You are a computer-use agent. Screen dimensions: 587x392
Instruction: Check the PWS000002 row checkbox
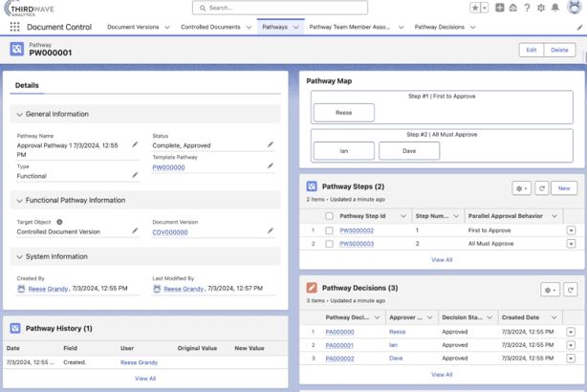coord(329,230)
